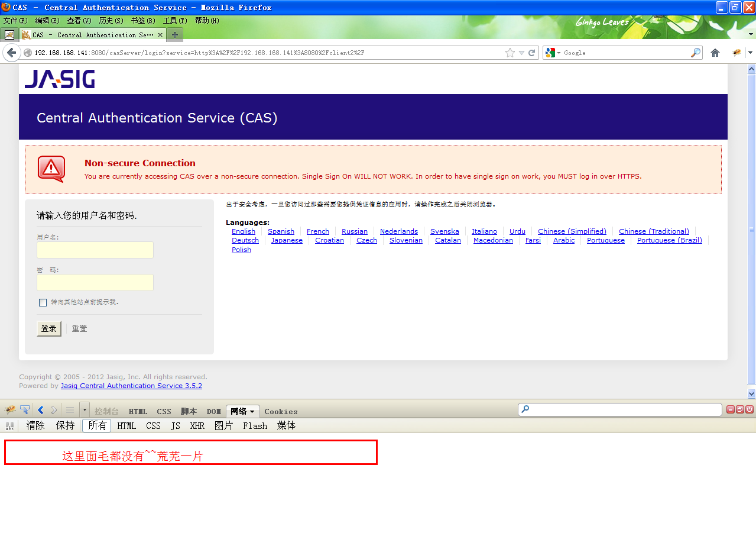Viewport: 756px width, 536px height.
Task: Switch to the Firebug 脚本 tab
Action: pyautogui.click(x=189, y=411)
